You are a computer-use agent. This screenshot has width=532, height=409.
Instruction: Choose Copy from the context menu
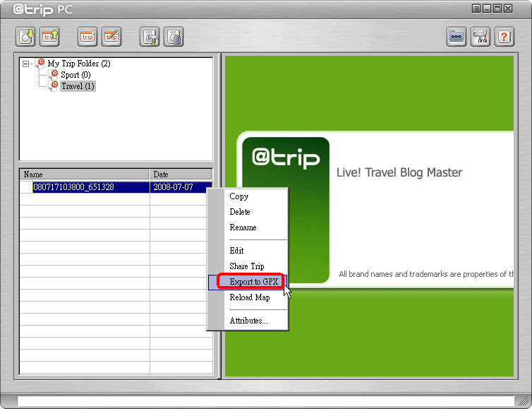click(248, 196)
